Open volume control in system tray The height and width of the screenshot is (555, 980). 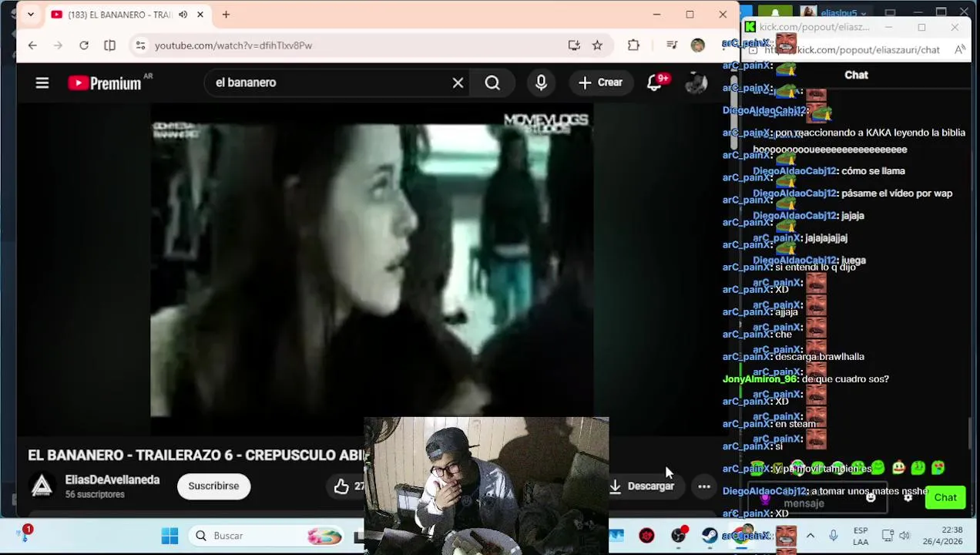[x=904, y=536]
